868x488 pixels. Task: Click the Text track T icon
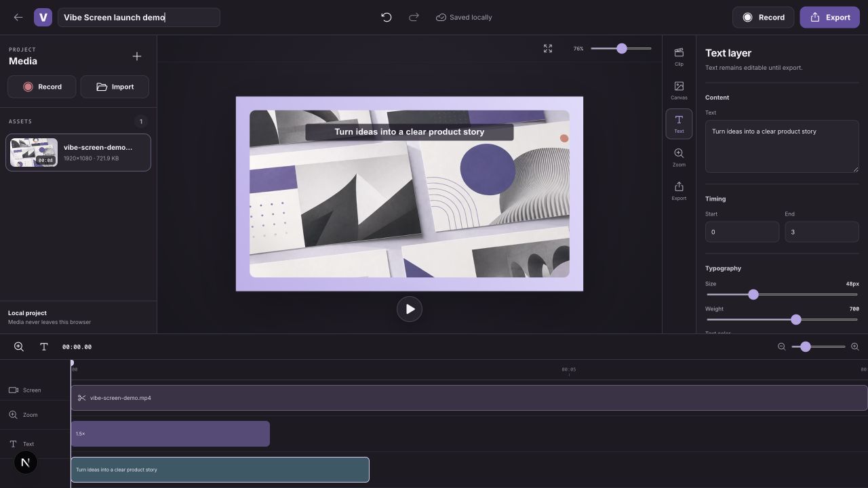point(13,444)
